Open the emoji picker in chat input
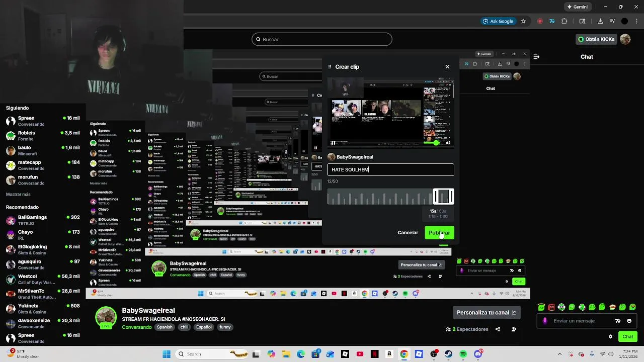 [629, 321]
